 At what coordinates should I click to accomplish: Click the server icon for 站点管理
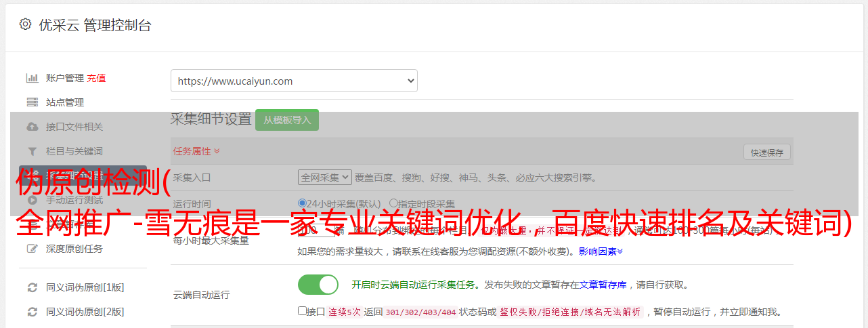[32, 102]
